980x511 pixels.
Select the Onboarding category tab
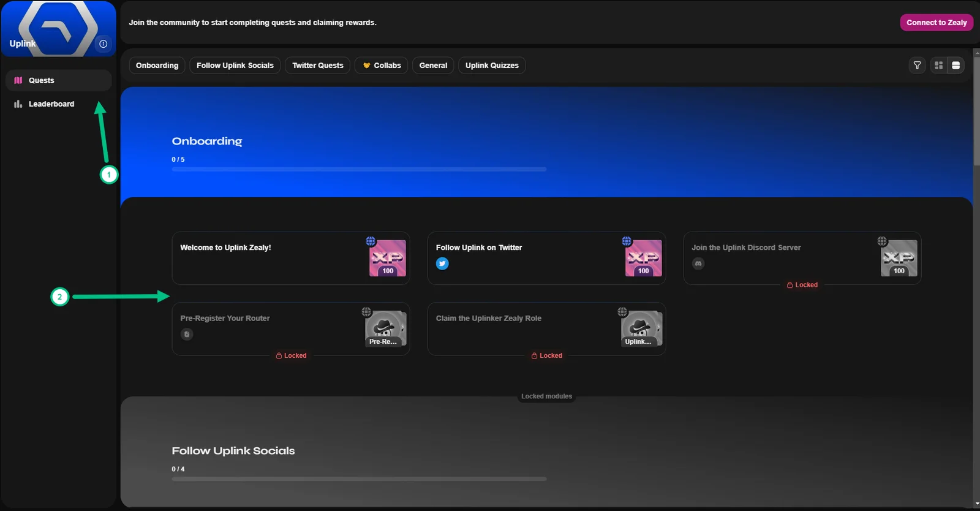tap(157, 66)
